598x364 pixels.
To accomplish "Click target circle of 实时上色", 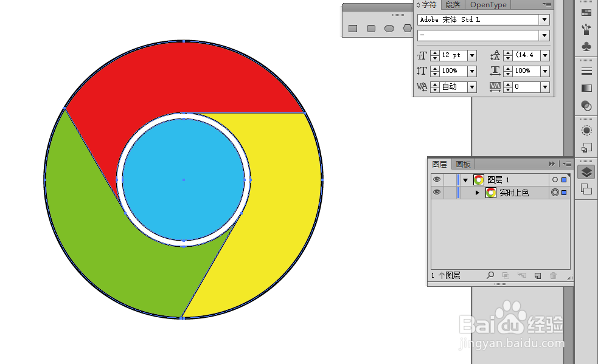I will click(x=555, y=193).
